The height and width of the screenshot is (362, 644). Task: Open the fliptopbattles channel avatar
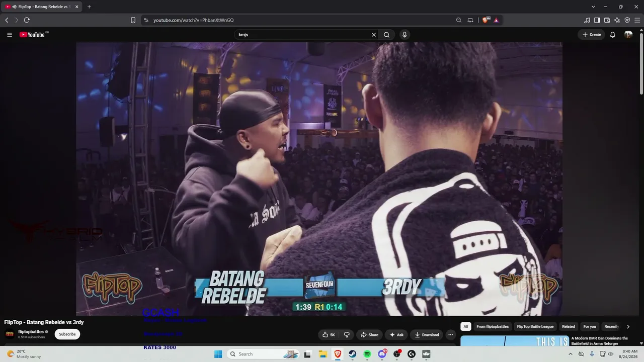coord(10,334)
